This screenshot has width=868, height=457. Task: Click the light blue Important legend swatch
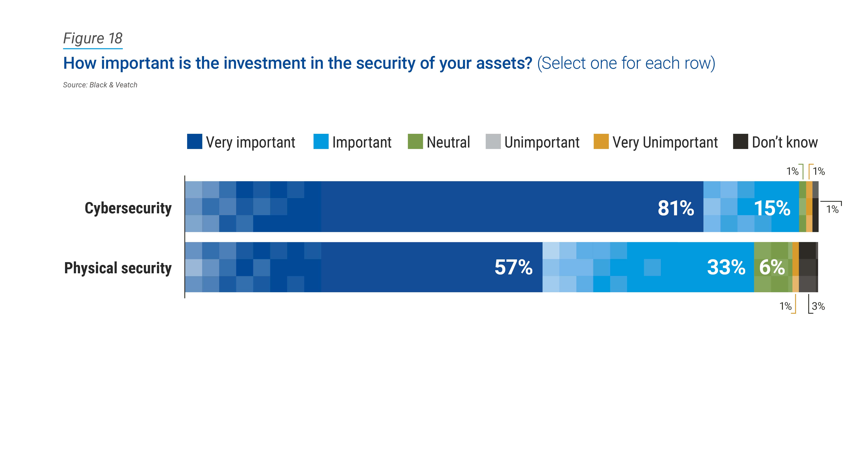coord(321,141)
